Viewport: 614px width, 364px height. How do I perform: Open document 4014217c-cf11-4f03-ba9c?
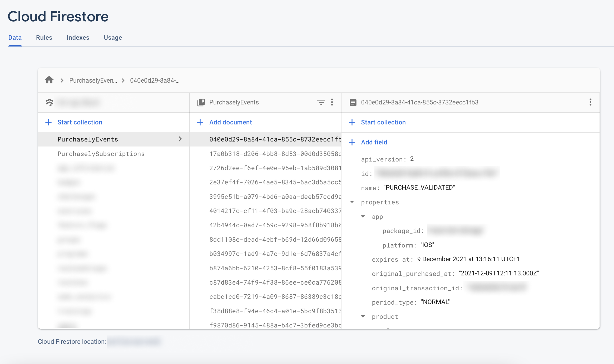click(x=265, y=211)
